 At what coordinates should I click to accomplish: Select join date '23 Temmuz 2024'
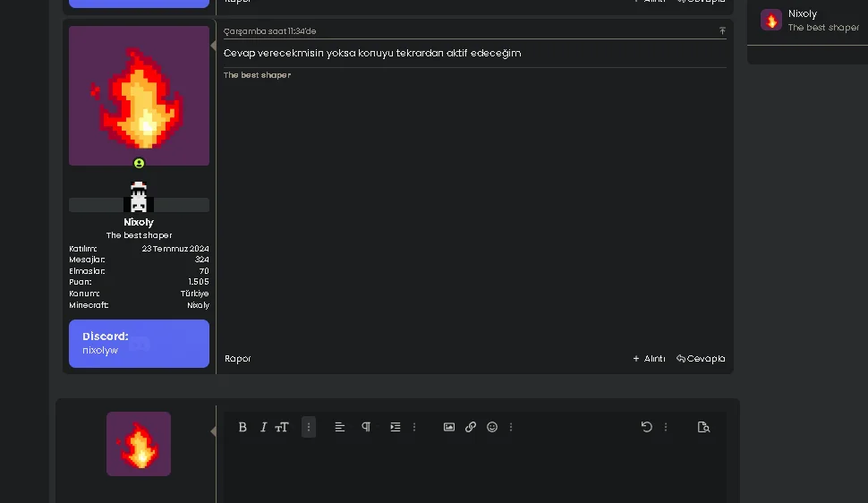(x=174, y=249)
